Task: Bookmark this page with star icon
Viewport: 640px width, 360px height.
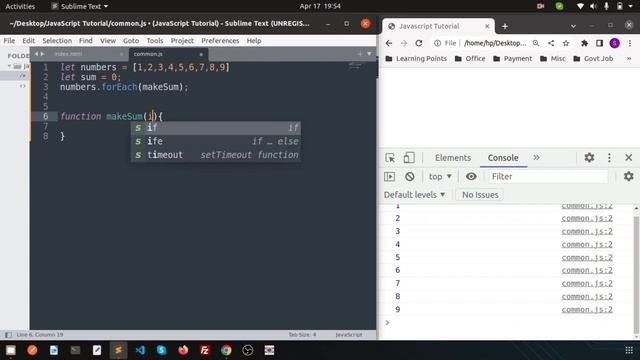Action: click(566, 43)
